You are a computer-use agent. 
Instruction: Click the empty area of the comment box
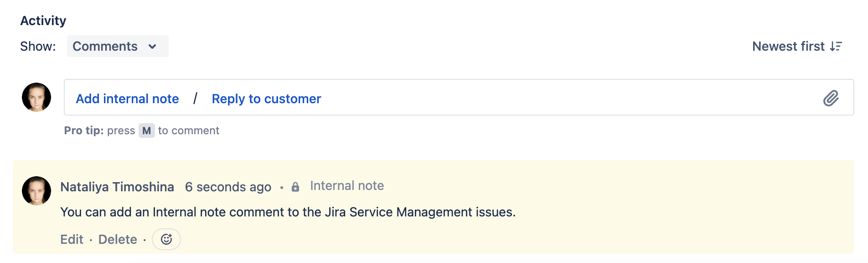pos(547,98)
